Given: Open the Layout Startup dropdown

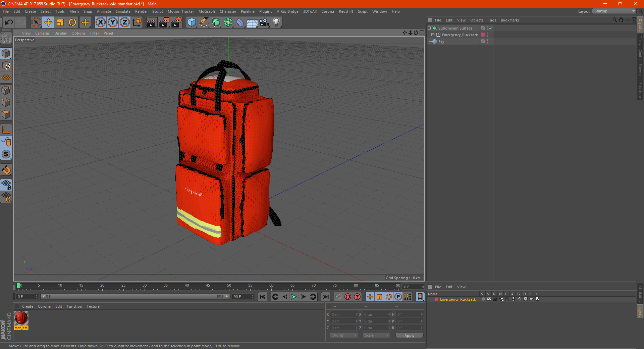Looking at the screenshot, I should click(614, 11).
